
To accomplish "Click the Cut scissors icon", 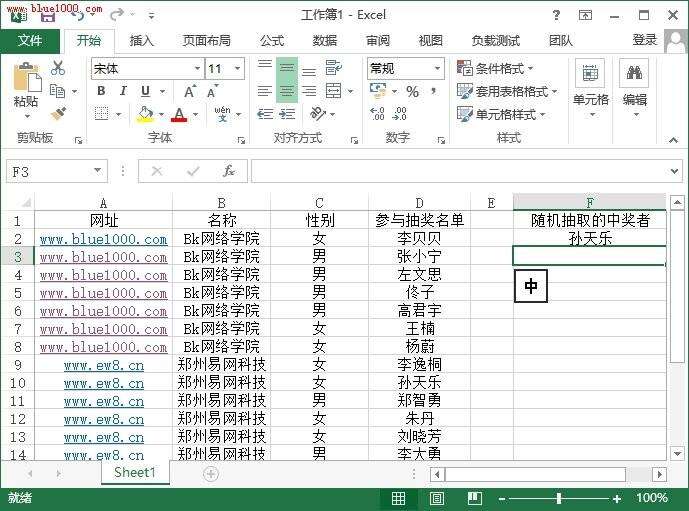I will (58, 68).
